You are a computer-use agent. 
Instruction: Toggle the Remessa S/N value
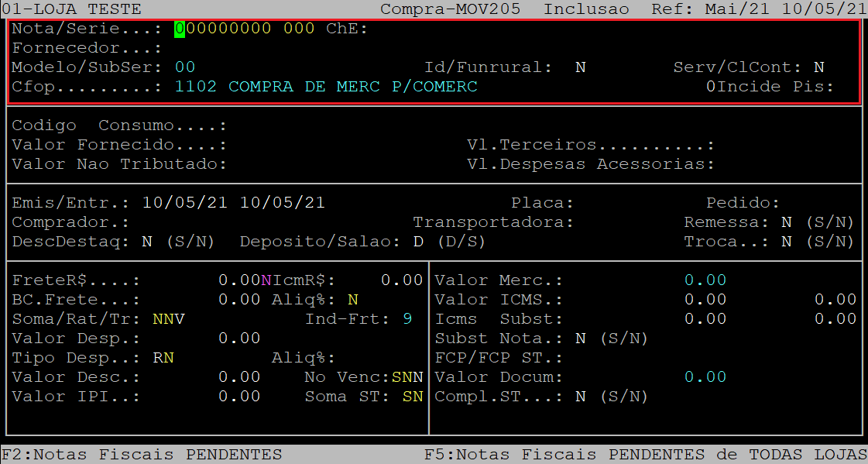click(x=786, y=222)
